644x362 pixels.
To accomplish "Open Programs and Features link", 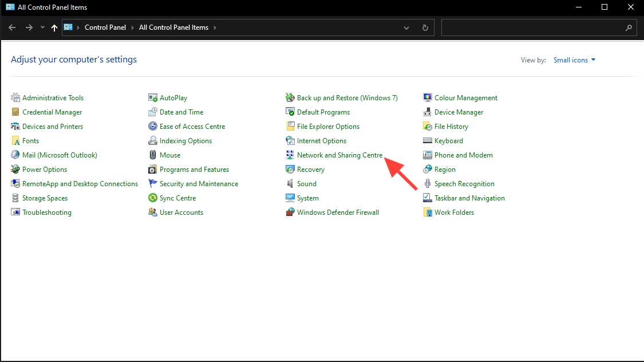I will point(194,170).
